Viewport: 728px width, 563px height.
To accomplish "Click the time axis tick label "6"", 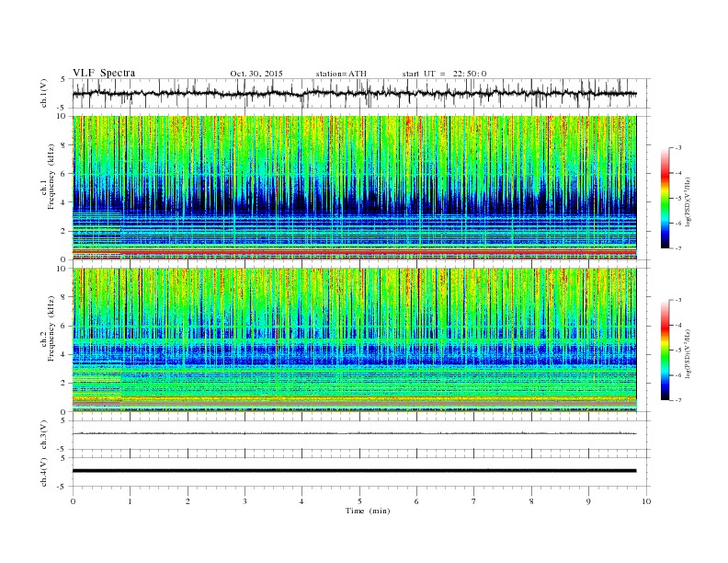I will point(416,501).
